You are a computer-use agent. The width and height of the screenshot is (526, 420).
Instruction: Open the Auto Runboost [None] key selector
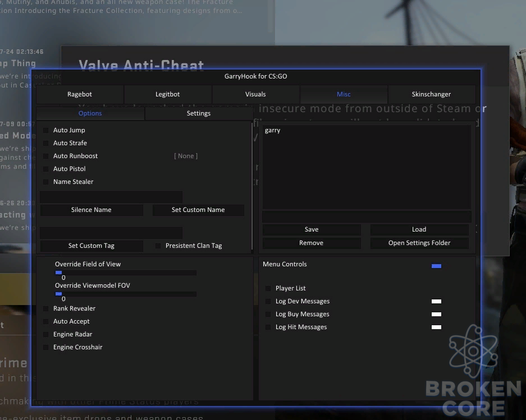pos(186,156)
